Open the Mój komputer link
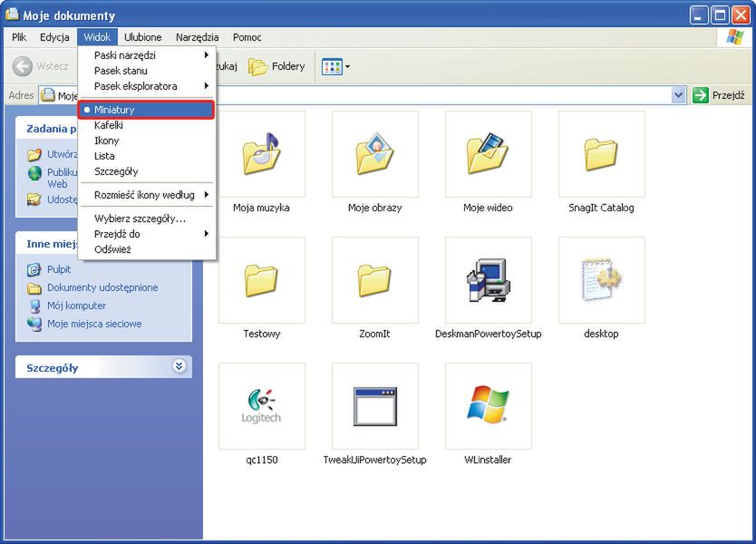The width and height of the screenshot is (756, 544). (x=76, y=306)
